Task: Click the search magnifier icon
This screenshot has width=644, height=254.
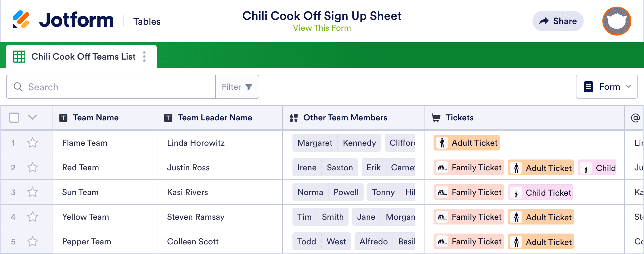Action: click(x=18, y=87)
